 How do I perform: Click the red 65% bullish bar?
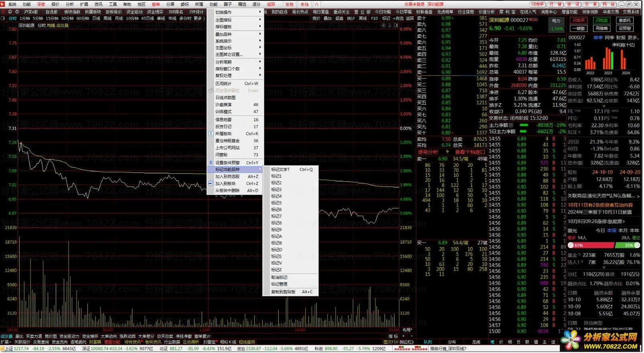pyautogui.click(x=591, y=245)
